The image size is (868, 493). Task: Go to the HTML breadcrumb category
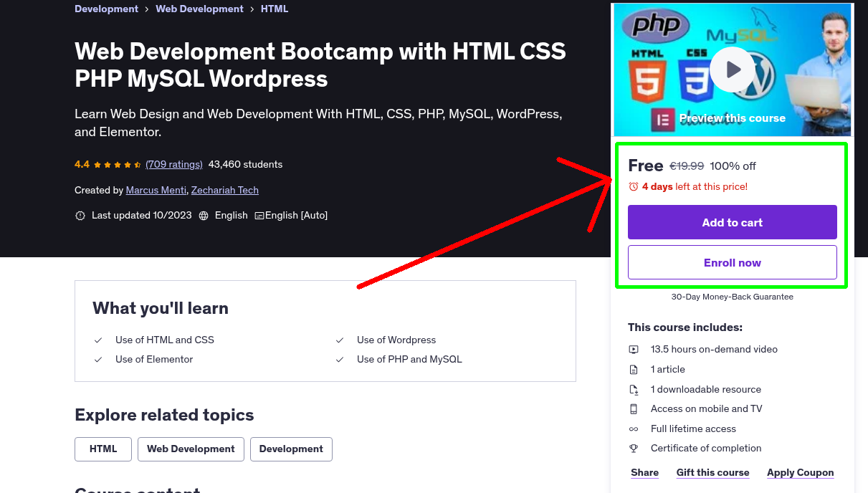(275, 9)
